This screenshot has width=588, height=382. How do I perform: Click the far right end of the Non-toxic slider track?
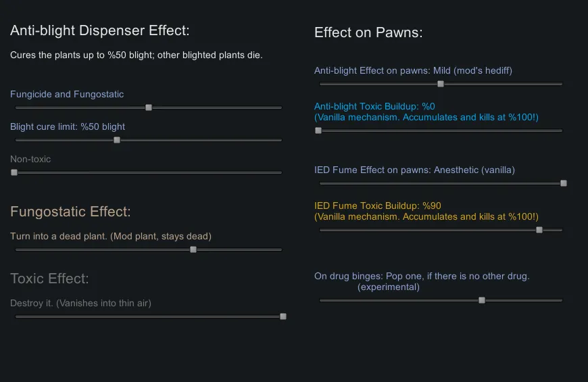pyautogui.click(x=280, y=172)
